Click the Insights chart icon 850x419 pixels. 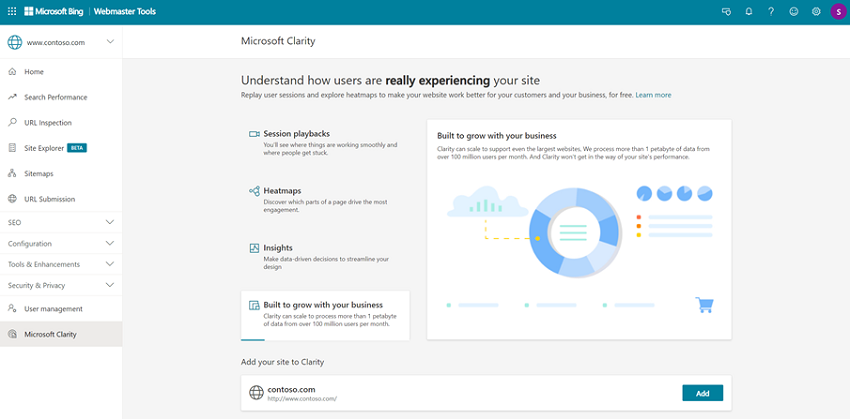coord(254,248)
